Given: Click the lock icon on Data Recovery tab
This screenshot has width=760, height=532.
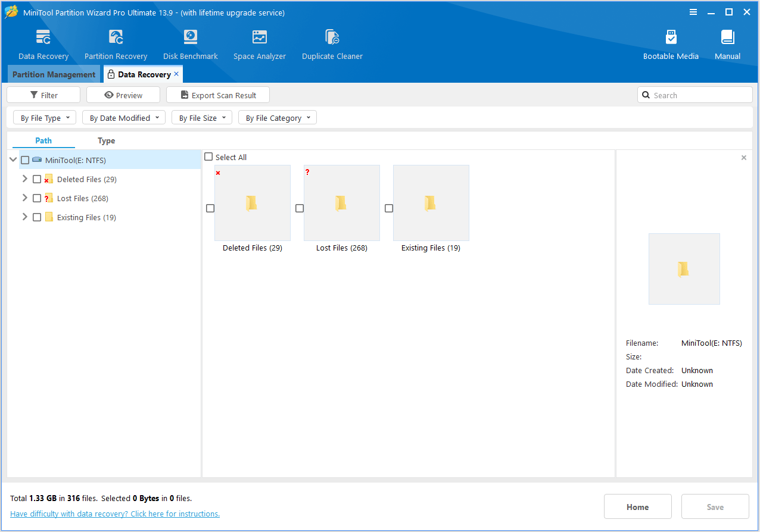Looking at the screenshot, I should pos(111,74).
